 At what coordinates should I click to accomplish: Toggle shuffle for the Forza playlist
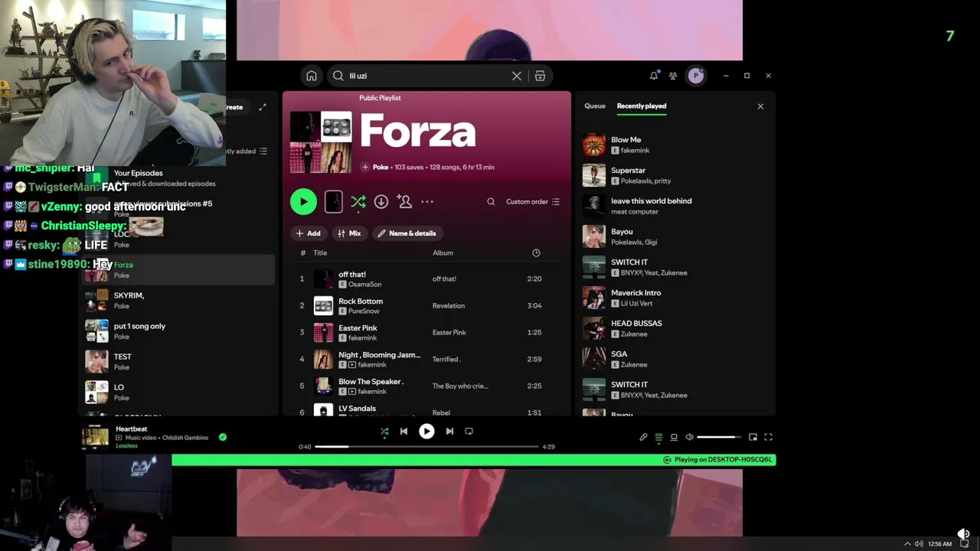pyautogui.click(x=358, y=201)
